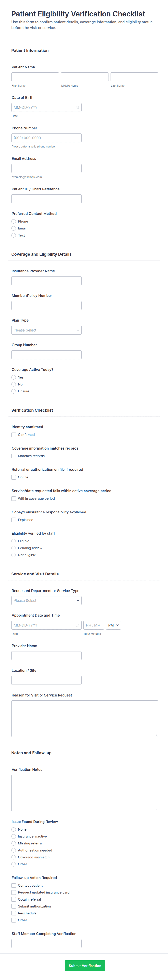Focus the First Name field
168x980 pixels.
[x=35, y=77]
